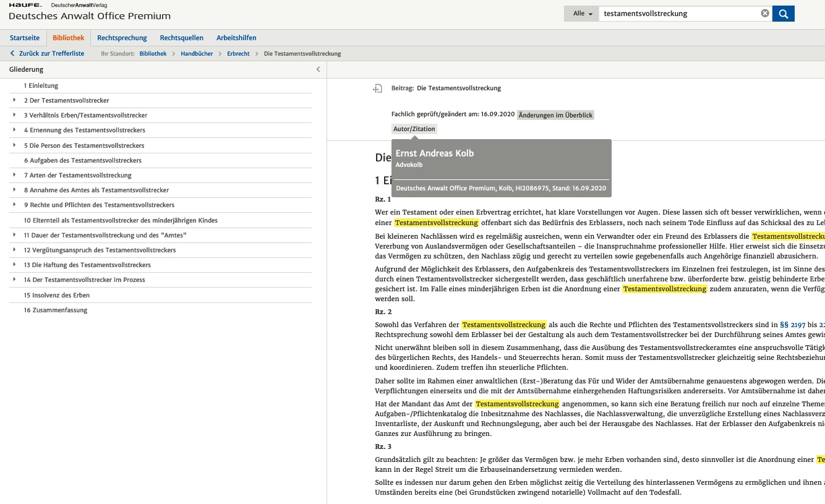Click the Erbrecht breadcrumb link

[x=238, y=54]
